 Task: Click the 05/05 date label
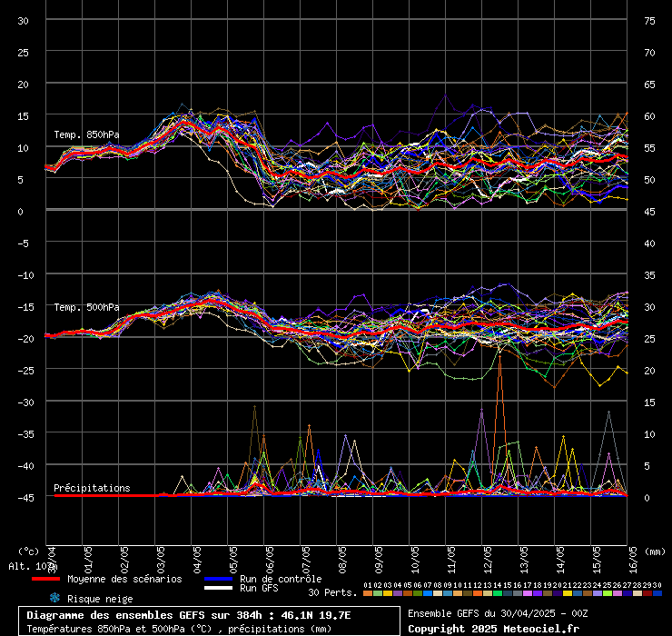(233, 560)
